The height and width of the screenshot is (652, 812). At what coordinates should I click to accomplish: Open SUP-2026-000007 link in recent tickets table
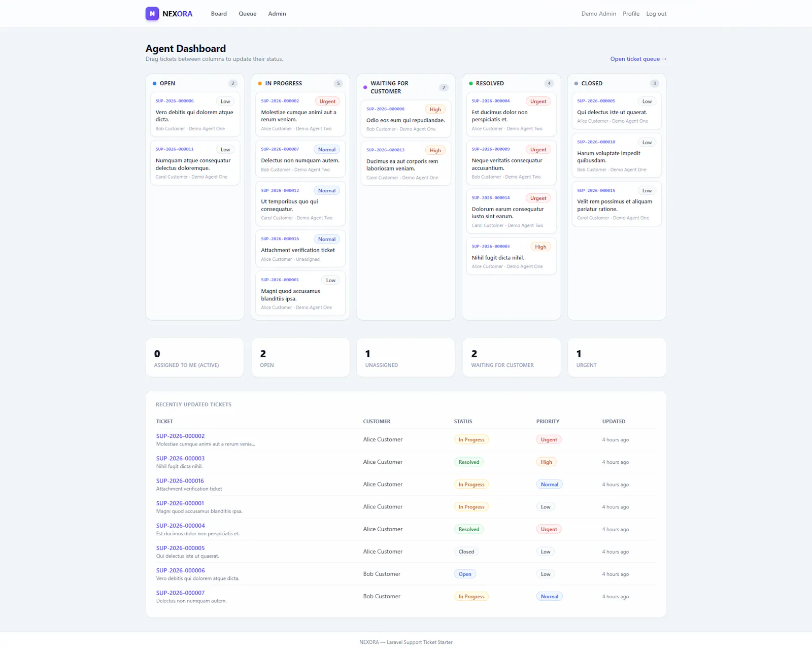[x=180, y=593]
